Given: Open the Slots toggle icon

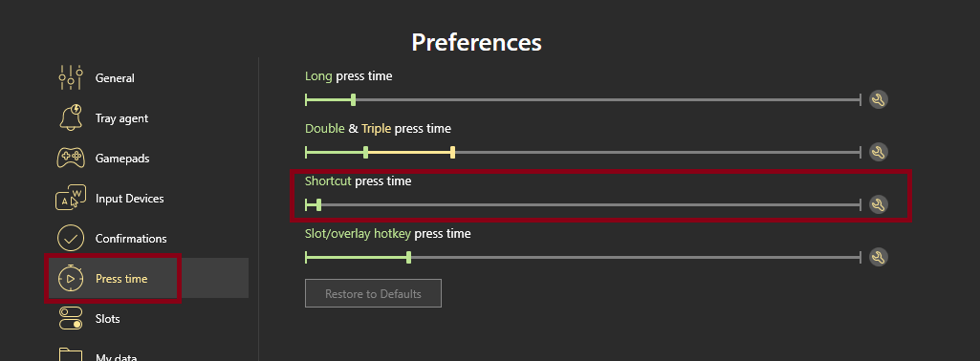Looking at the screenshot, I should coord(71,318).
